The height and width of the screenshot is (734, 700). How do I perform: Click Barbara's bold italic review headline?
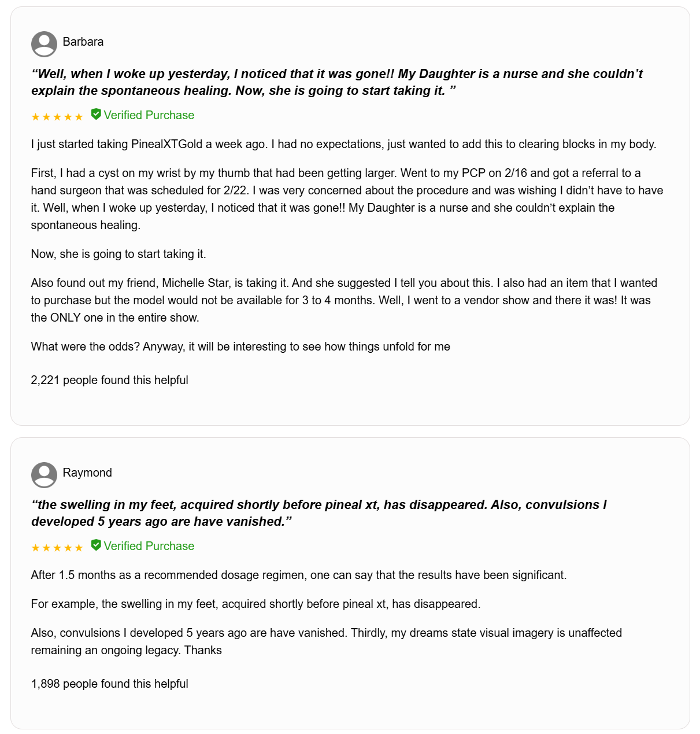coord(336,82)
